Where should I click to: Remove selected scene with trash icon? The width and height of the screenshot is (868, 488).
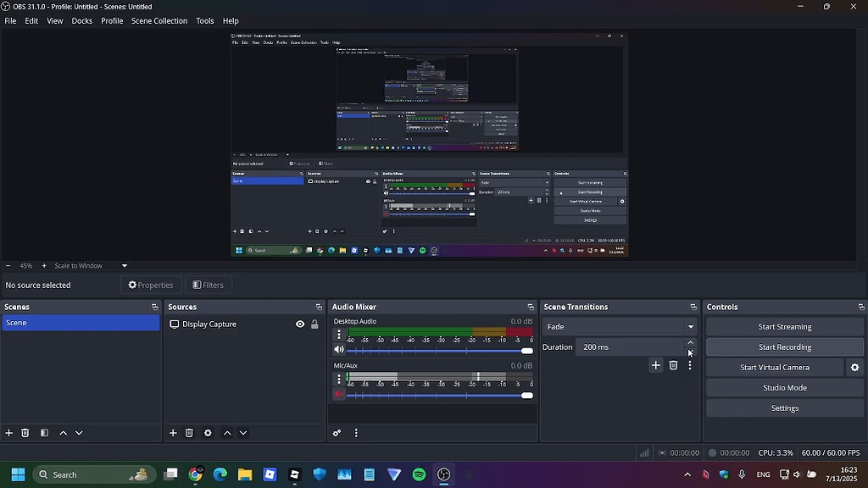coord(25,433)
